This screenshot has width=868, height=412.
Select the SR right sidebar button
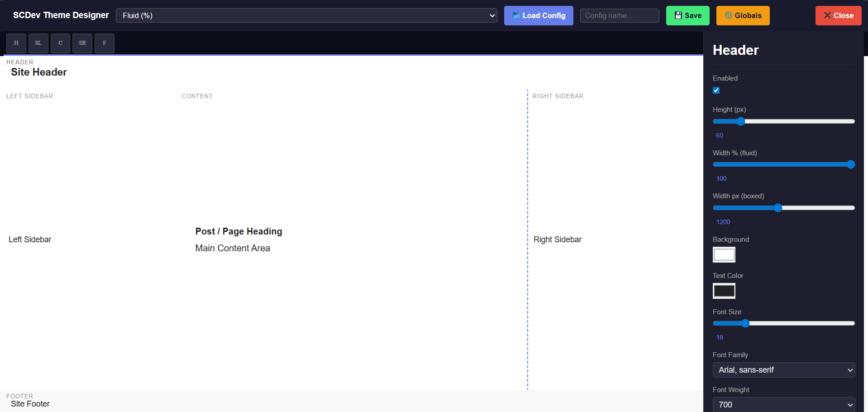point(82,43)
